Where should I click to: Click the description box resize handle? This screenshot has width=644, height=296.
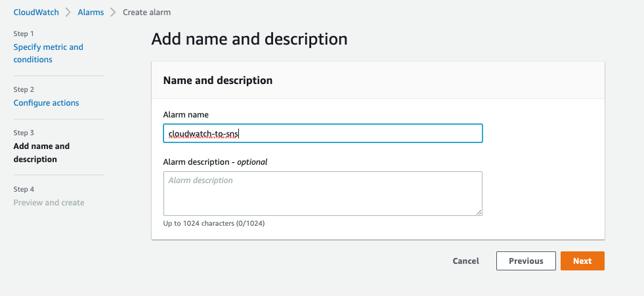point(479,212)
